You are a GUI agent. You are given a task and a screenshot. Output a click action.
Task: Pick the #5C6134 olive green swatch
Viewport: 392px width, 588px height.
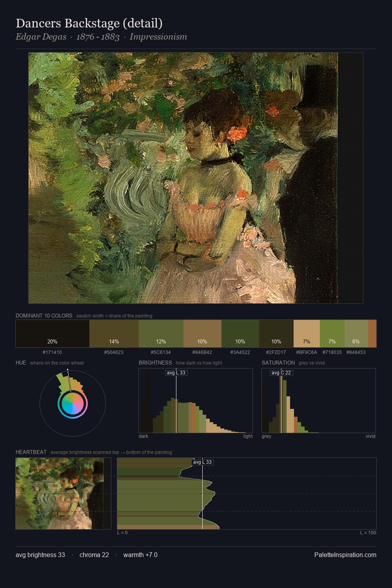click(x=161, y=334)
